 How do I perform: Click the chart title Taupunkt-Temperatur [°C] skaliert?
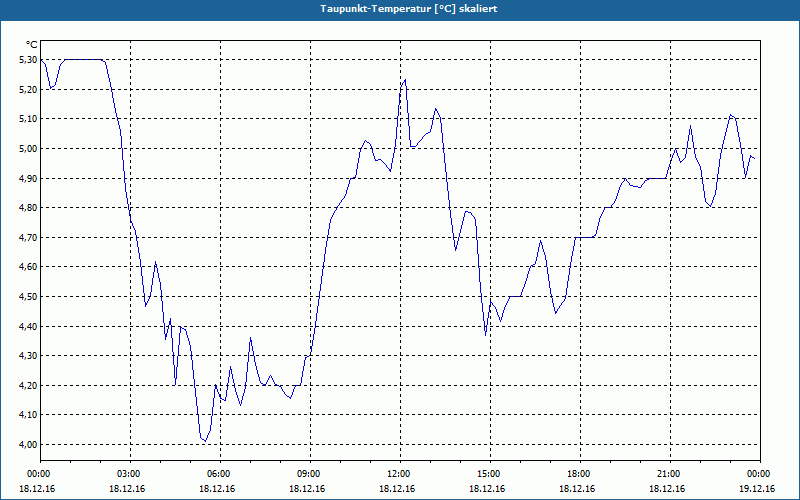(x=409, y=9)
